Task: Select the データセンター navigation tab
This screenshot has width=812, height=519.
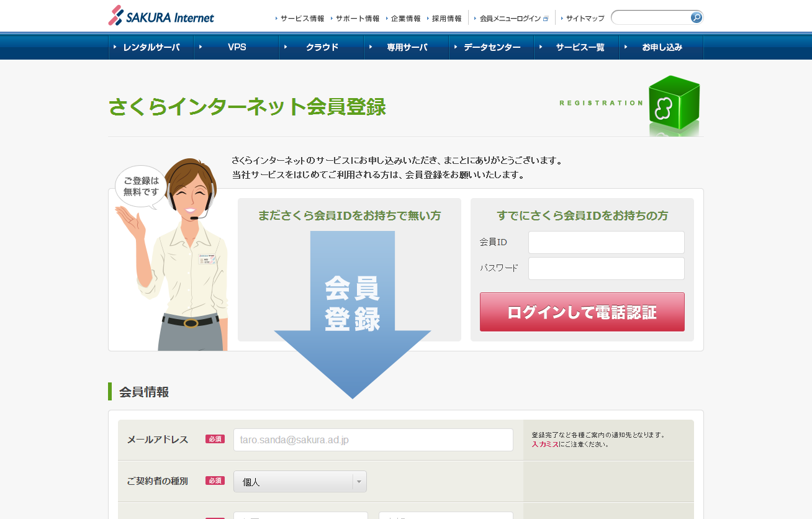Action: coord(492,47)
